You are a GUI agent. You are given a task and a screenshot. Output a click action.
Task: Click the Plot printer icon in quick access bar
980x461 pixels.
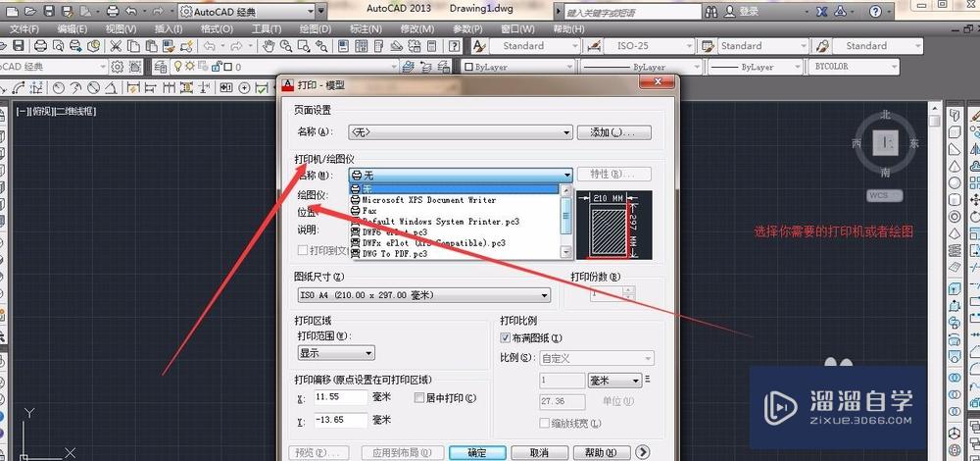pos(113,11)
